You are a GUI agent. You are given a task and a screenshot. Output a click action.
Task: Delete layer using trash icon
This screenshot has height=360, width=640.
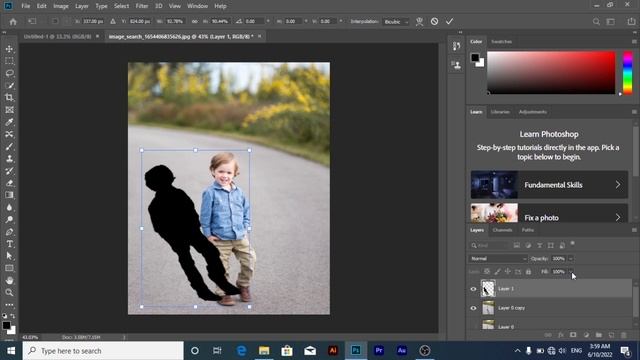[624, 335]
